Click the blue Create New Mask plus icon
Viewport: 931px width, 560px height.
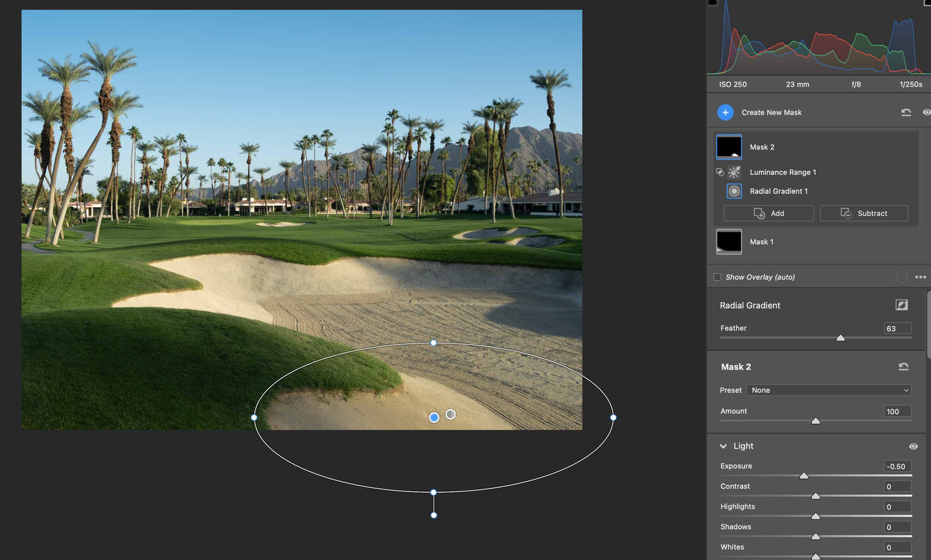(x=725, y=113)
